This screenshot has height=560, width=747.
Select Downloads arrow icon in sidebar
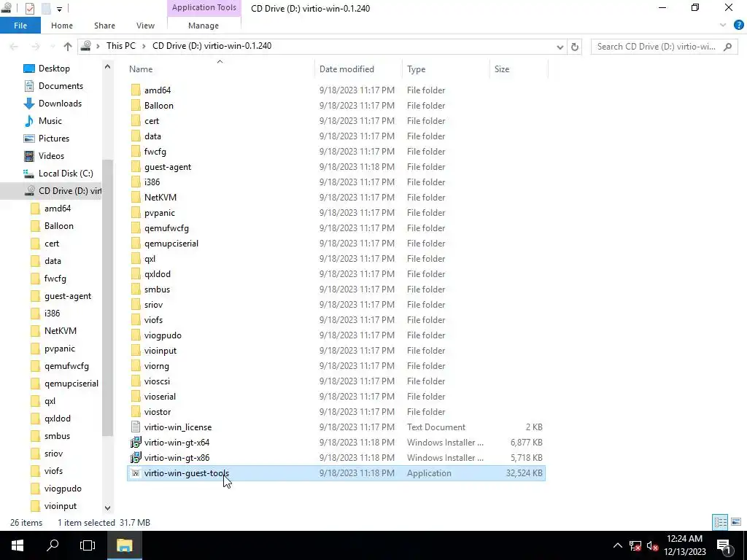point(29,104)
